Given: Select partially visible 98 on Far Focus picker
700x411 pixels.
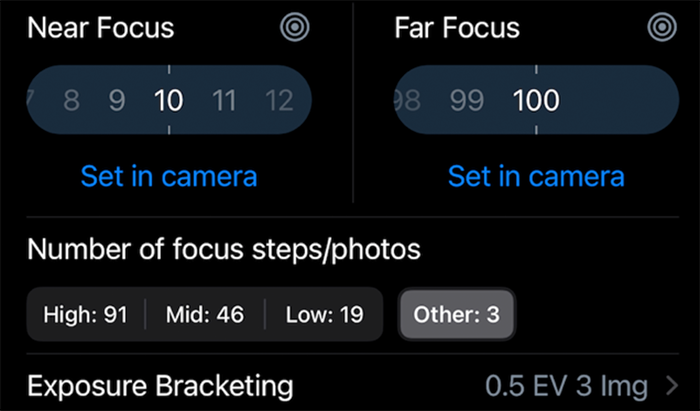Looking at the screenshot, I should coord(408,100).
